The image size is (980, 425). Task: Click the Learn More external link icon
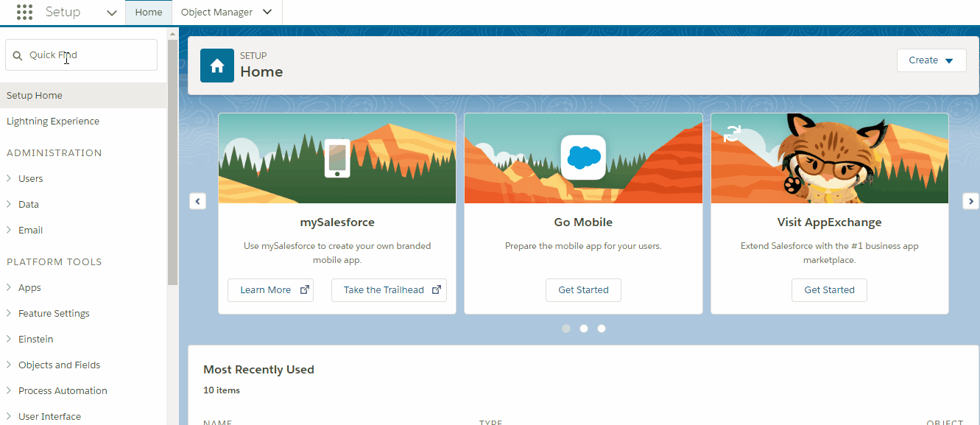305,289
